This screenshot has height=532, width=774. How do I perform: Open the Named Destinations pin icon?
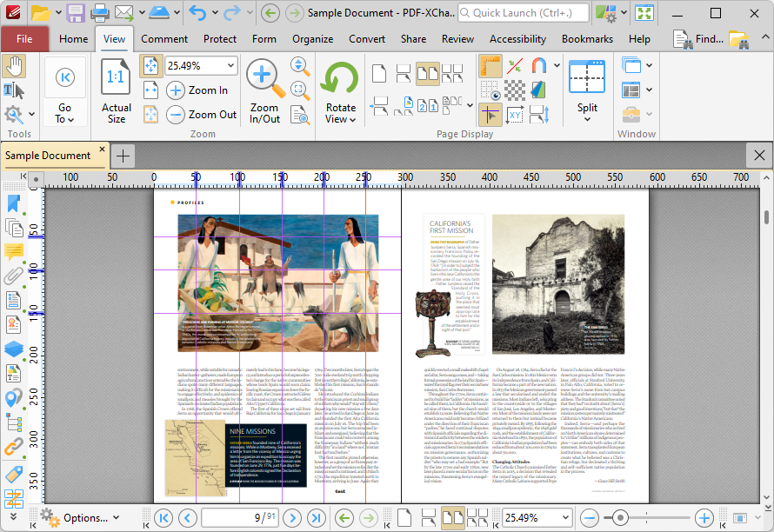pos(13,398)
